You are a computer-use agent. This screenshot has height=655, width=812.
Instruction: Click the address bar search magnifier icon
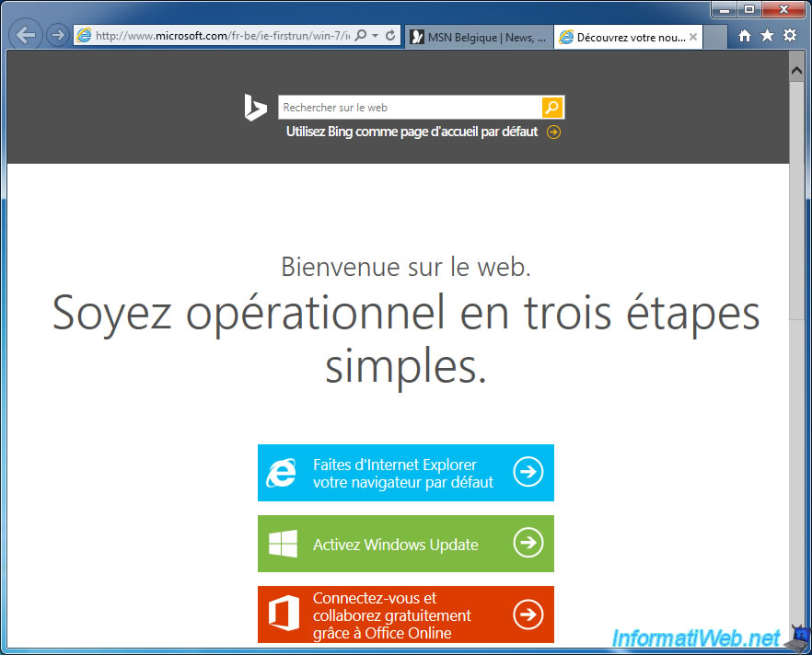[x=361, y=35]
